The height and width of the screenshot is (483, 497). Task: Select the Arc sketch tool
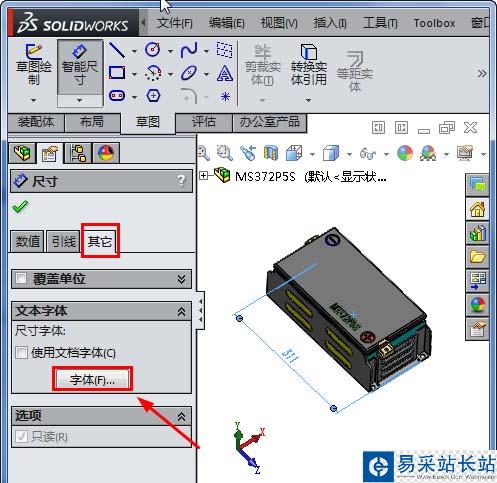coord(153,73)
